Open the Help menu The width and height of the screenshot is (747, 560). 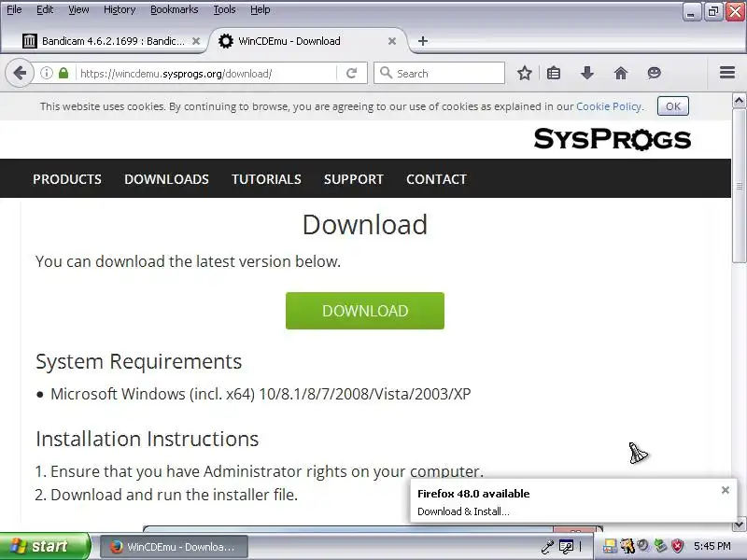click(x=261, y=9)
